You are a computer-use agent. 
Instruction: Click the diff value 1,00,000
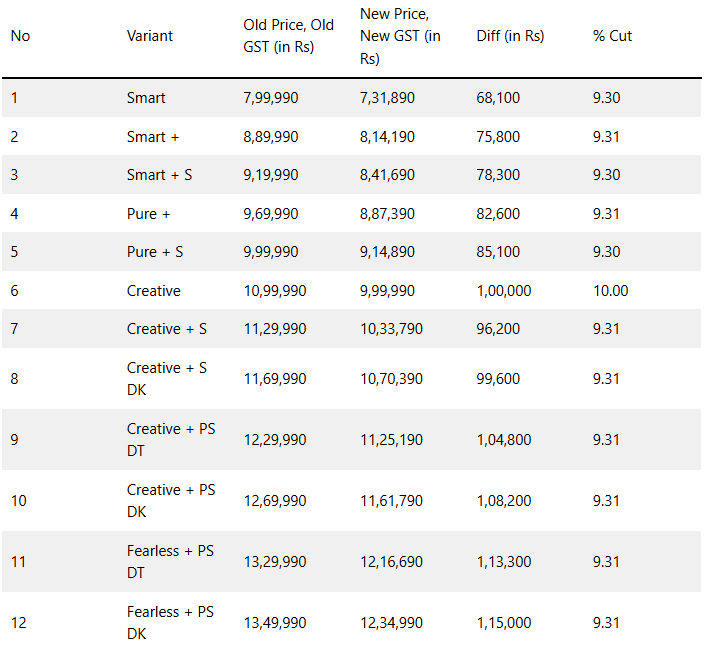[504, 291]
